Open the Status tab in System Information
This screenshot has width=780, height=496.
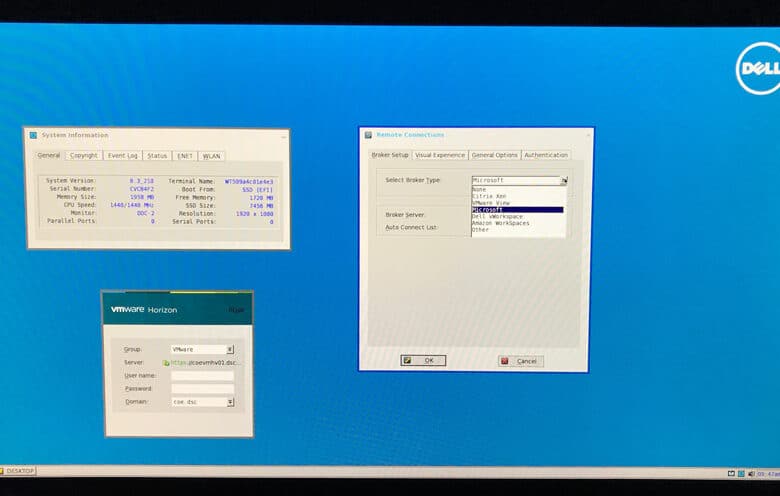pos(157,156)
